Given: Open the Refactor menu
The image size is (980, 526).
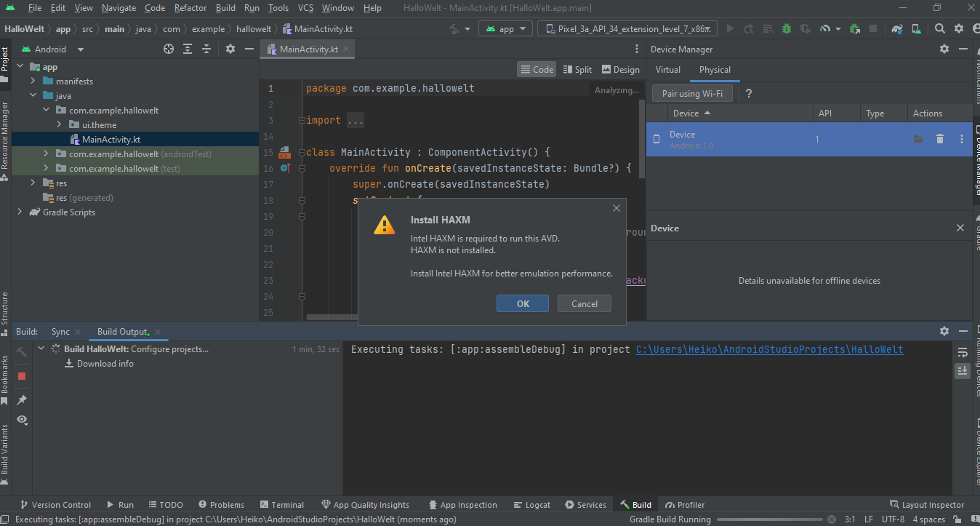Looking at the screenshot, I should coord(190,8).
